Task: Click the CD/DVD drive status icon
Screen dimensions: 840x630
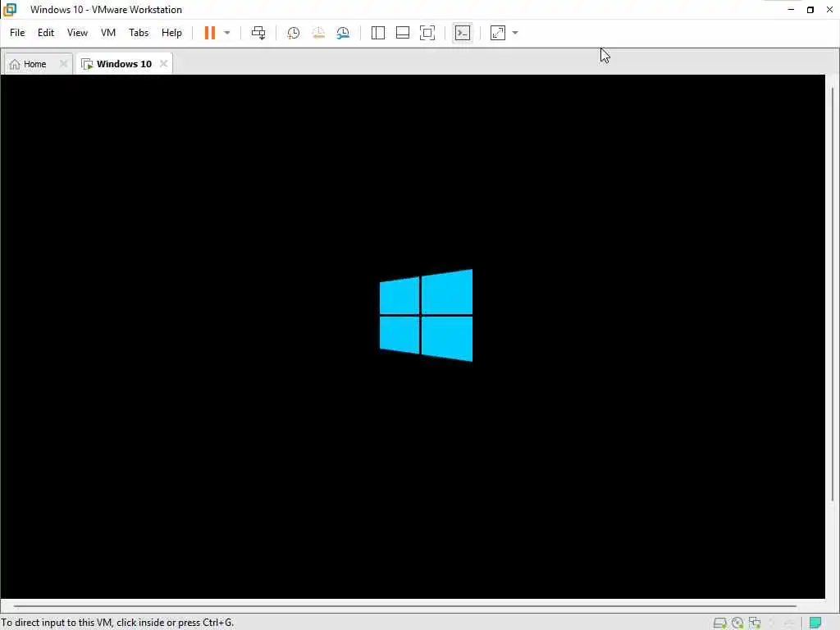Action: click(x=737, y=623)
